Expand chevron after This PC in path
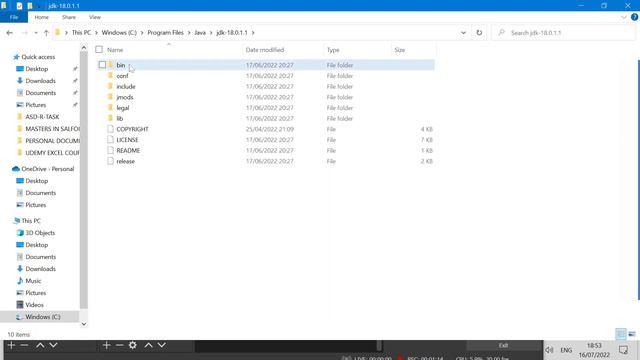This screenshot has width=640, height=360. tap(96, 33)
